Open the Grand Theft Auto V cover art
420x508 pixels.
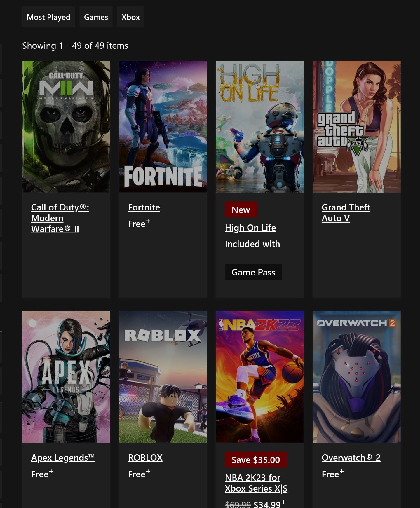(357, 127)
